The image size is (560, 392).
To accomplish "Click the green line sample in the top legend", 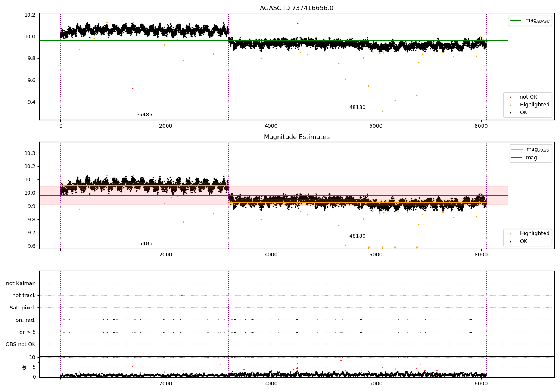I will click(516, 21).
